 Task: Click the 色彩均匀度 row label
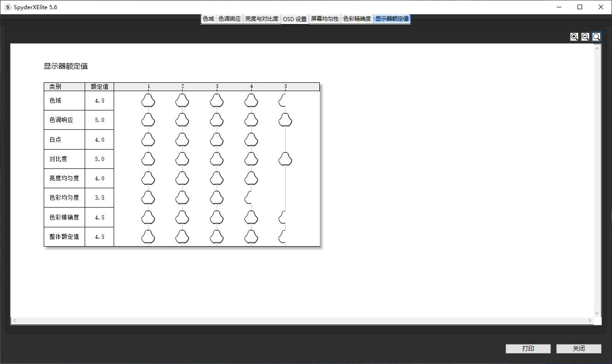click(64, 197)
